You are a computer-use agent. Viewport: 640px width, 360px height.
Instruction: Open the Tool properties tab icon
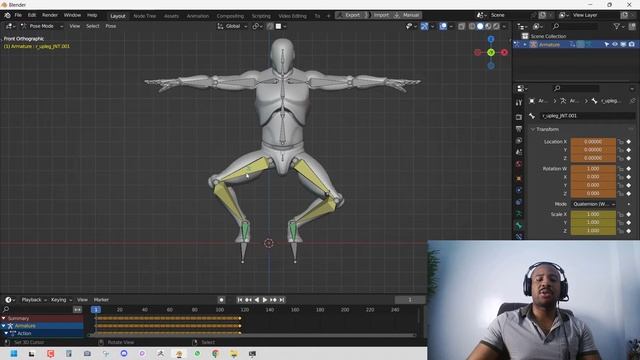click(x=519, y=103)
